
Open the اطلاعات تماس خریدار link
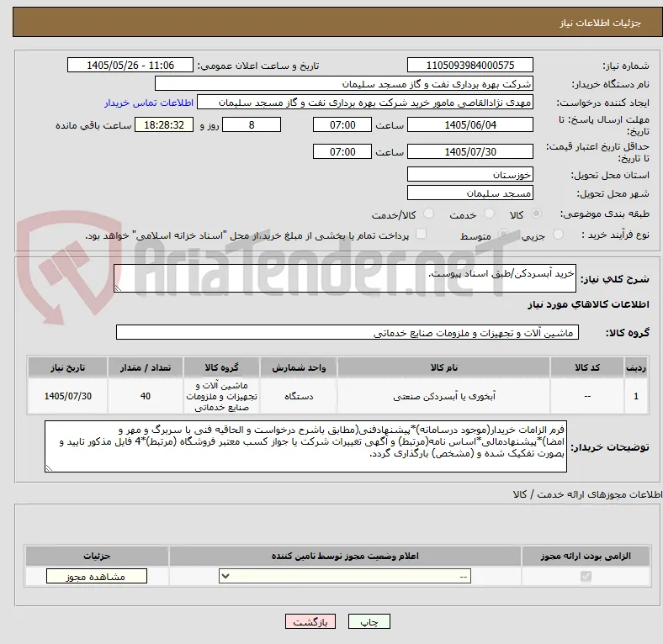(x=149, y=103)
